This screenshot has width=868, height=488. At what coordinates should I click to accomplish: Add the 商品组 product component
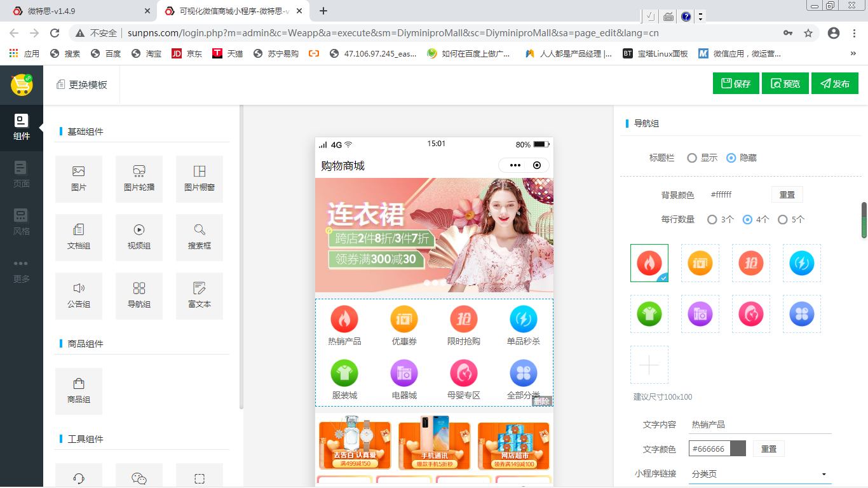click(79, 391)
